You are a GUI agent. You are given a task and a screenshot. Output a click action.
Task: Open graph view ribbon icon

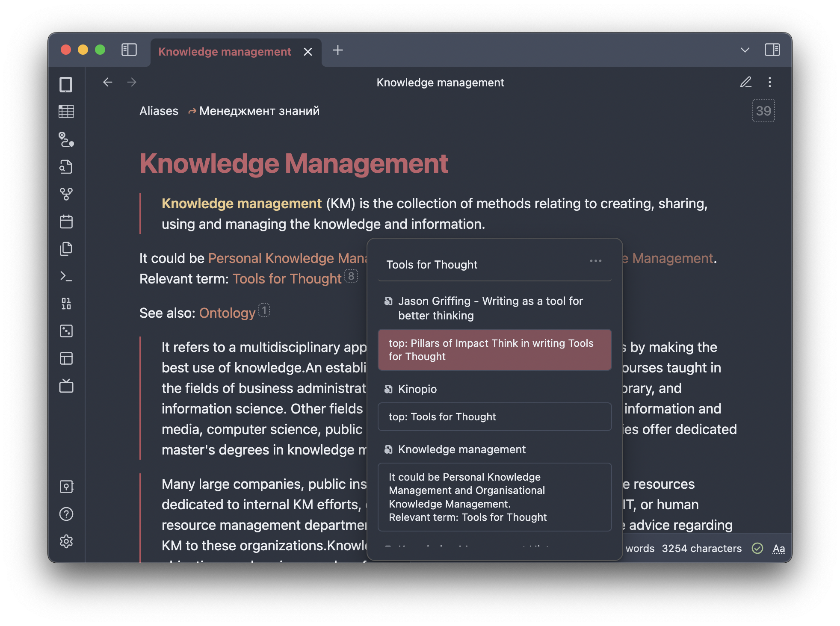tap(66, 194)
